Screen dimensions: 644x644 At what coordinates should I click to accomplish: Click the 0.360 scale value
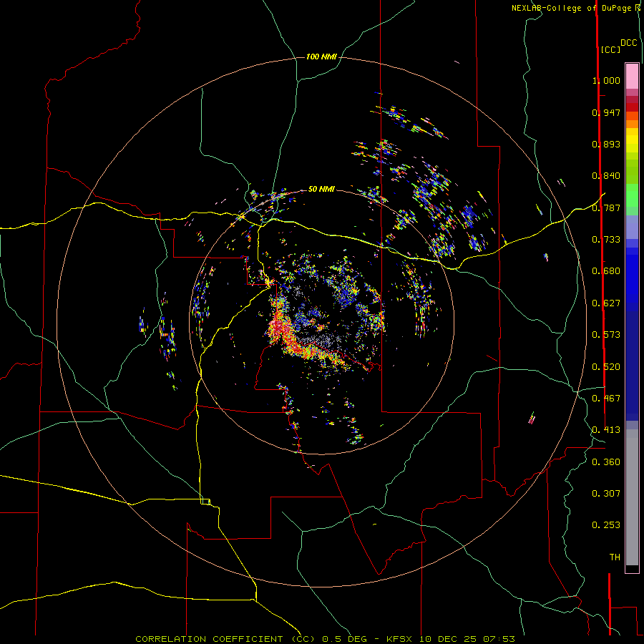point(606,462)
